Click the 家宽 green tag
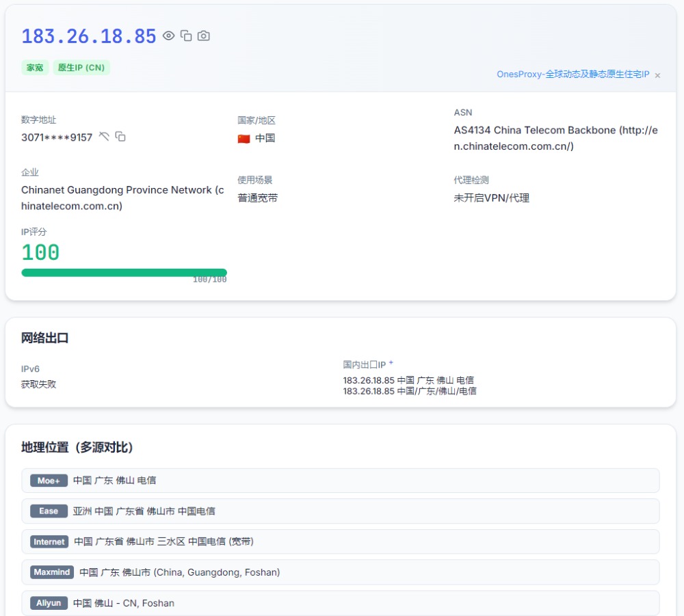684x616 pixels. 35,68
